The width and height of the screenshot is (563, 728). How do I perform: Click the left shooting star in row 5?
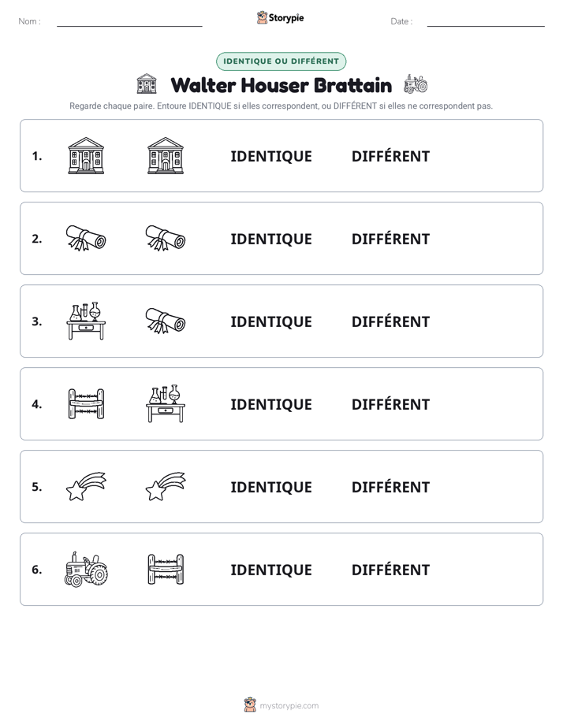click(86, 487)
